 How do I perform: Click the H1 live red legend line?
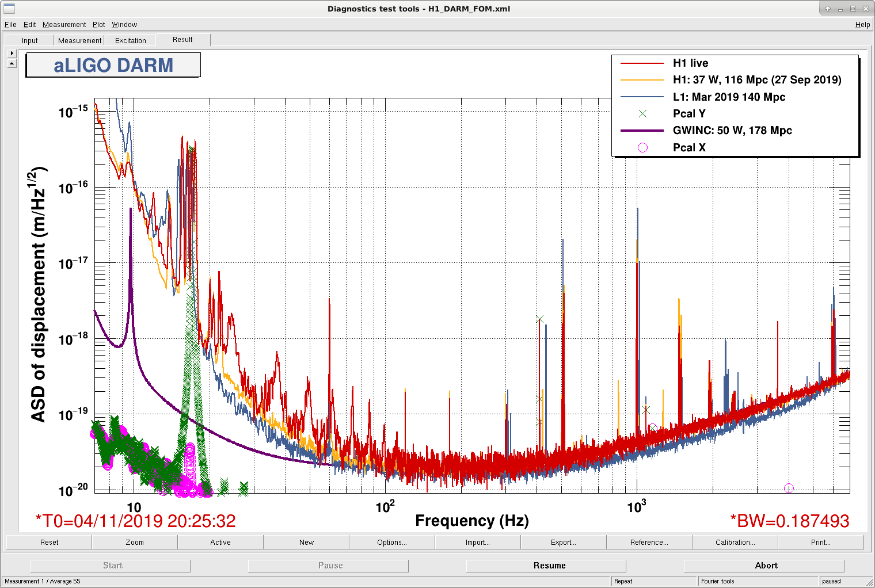(642, 63)
